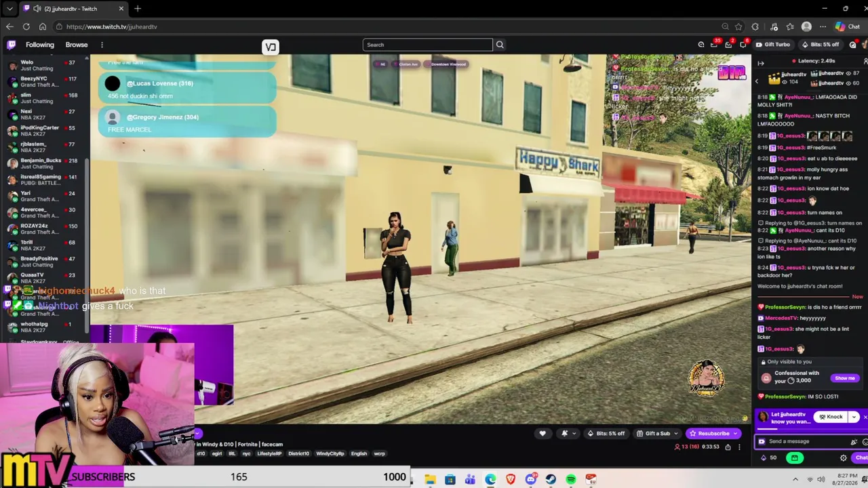
Task: Click the Twitch search field
Action: pyautogui.click(x=427, y=45)
